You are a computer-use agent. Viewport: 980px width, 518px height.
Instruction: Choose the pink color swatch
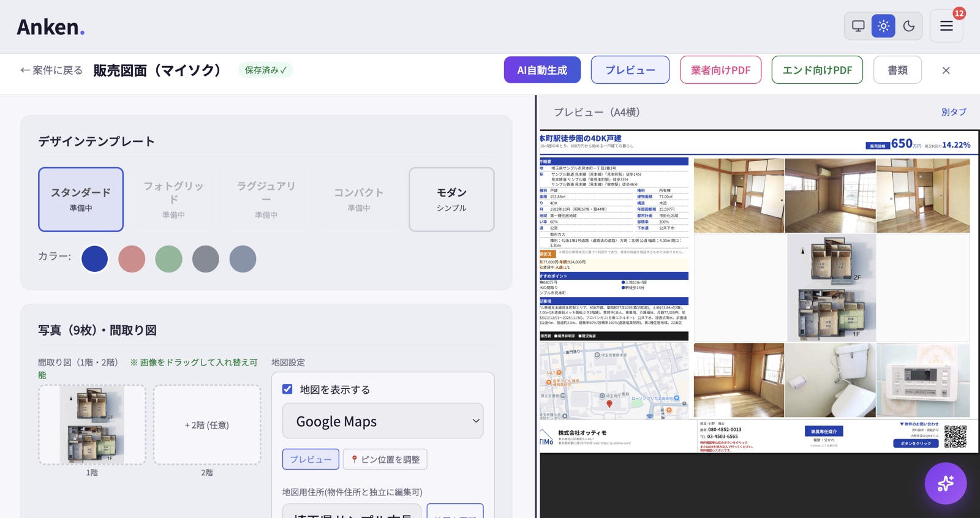pos(132,259)
